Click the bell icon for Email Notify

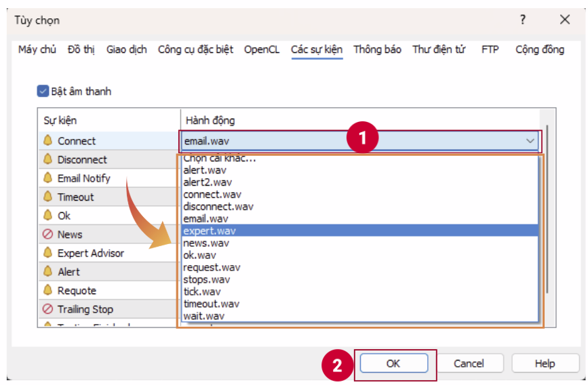(x=47, y=178)
